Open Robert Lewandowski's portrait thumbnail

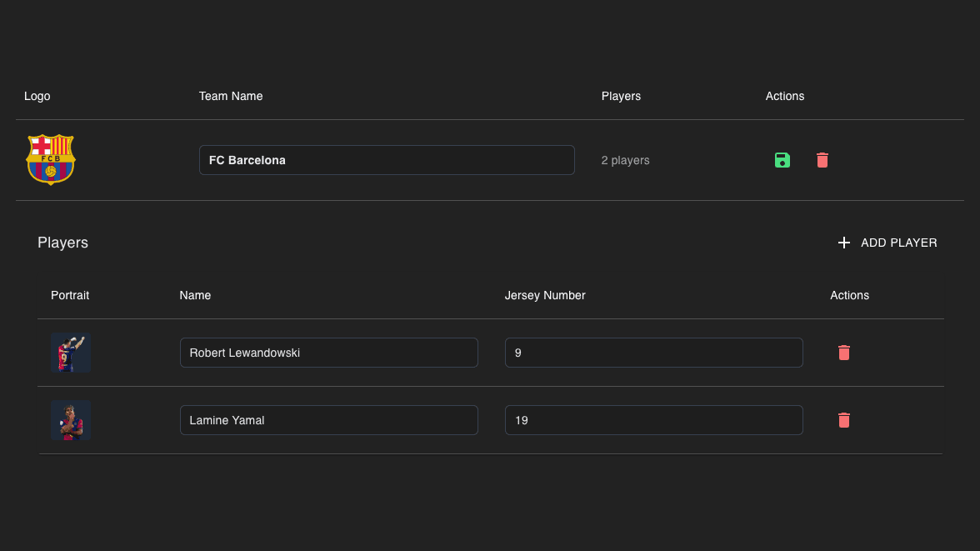click(x=71, y=353)
